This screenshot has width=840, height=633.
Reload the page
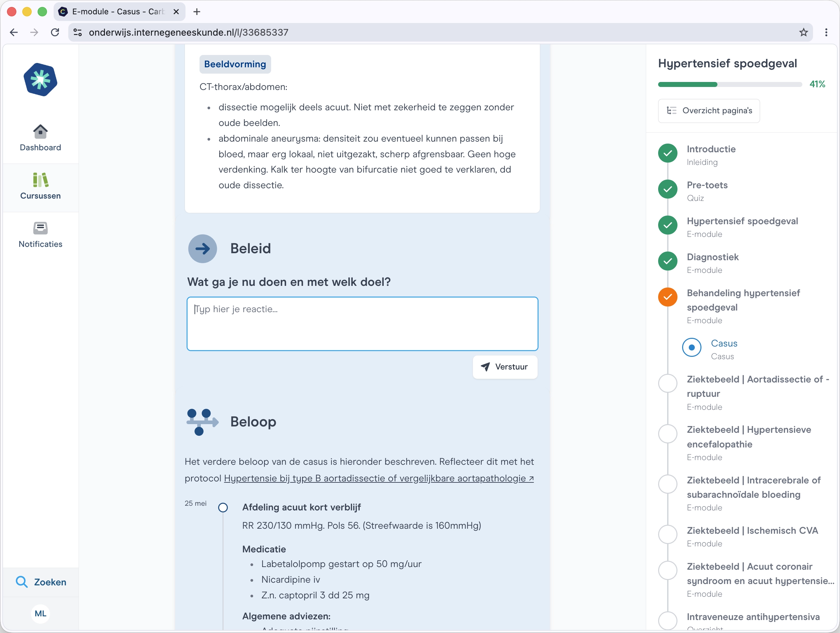(55, 32)
